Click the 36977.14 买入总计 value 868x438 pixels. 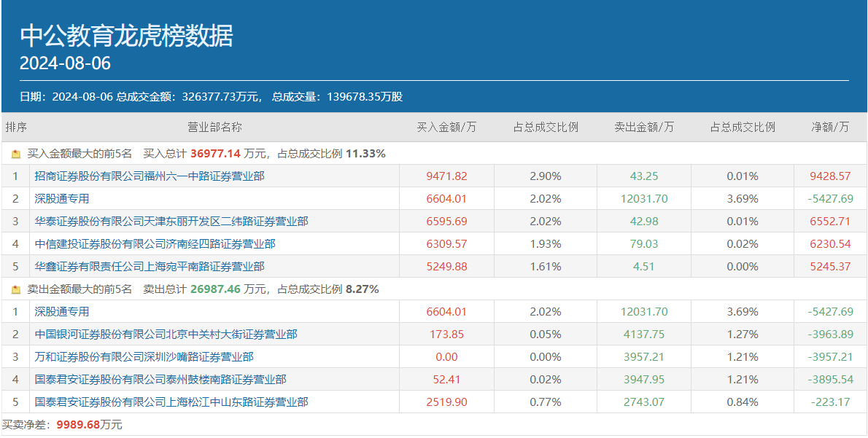(x=215, y=154)
